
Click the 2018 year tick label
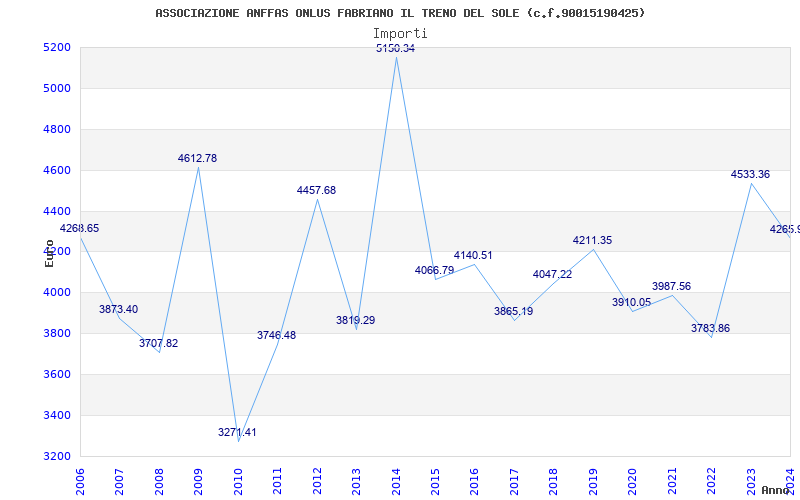[554, 482]
